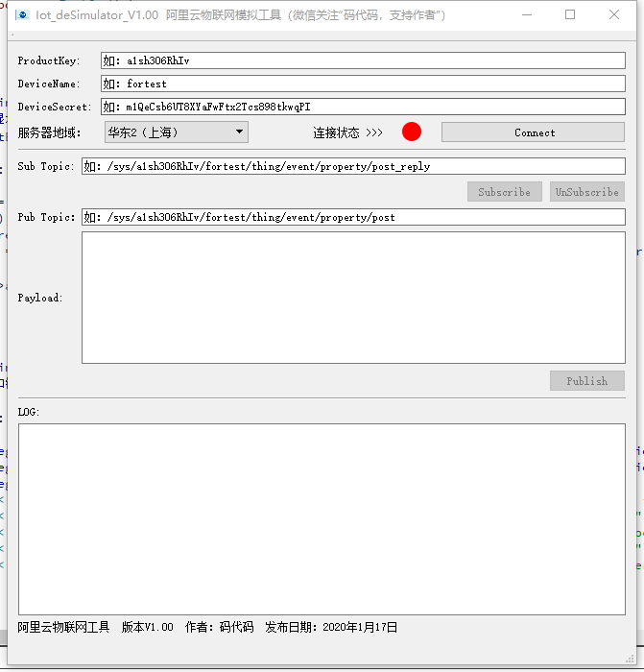
Task: Focus the DeviceName input field
Action: point(363,84)
